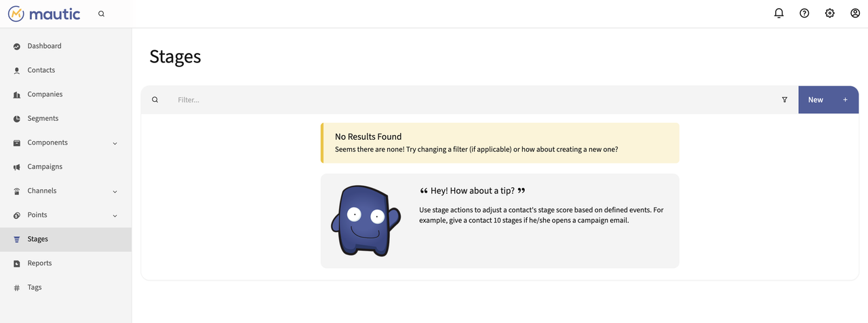Click the plus icon on New button
Viewport: 868px width, 323px height.
[845, 100]
